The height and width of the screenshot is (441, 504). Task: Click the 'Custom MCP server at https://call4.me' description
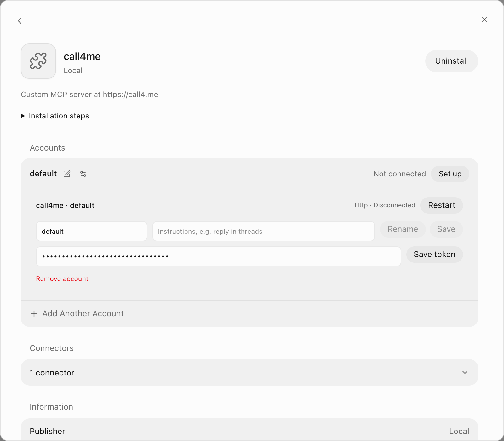click(89, 94)
